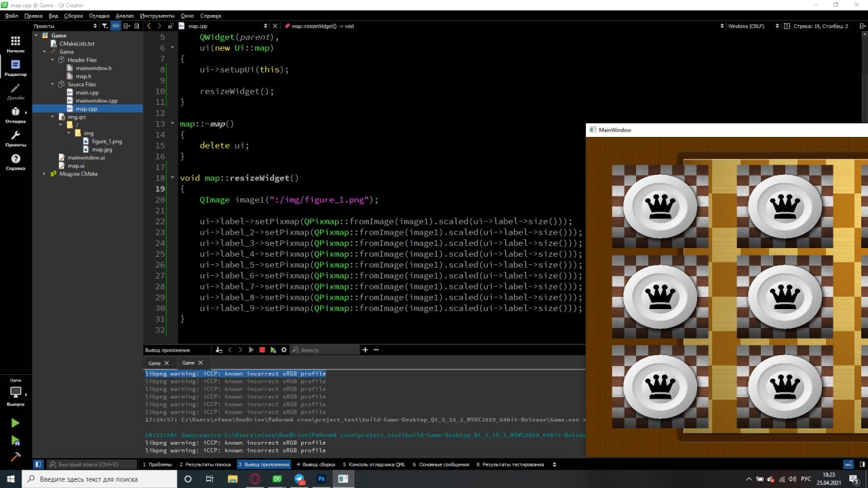Screen dimensions: 868x488
Task: Go to next item in output pane
Action: tap(240, 350)
